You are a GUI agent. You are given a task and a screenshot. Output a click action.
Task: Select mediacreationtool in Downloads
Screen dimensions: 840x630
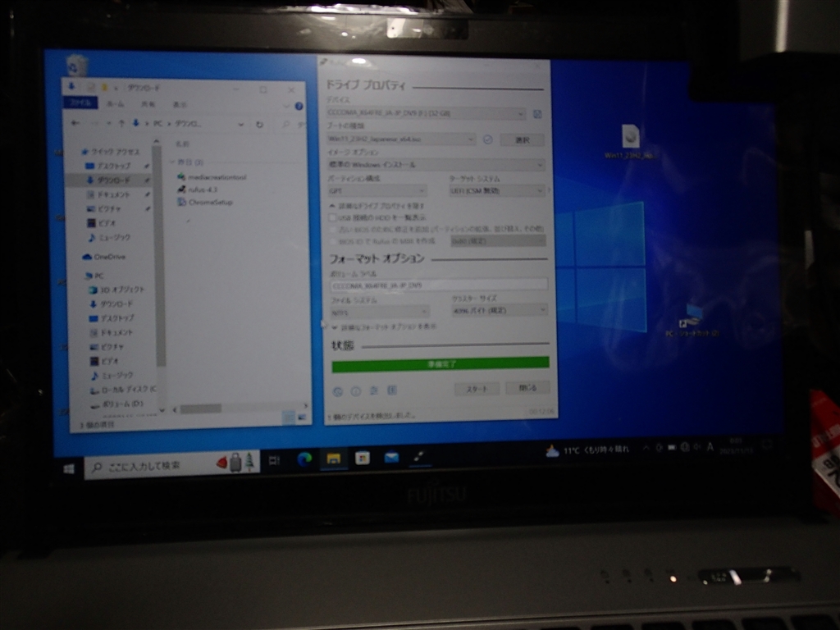click(x=212, y=177)
